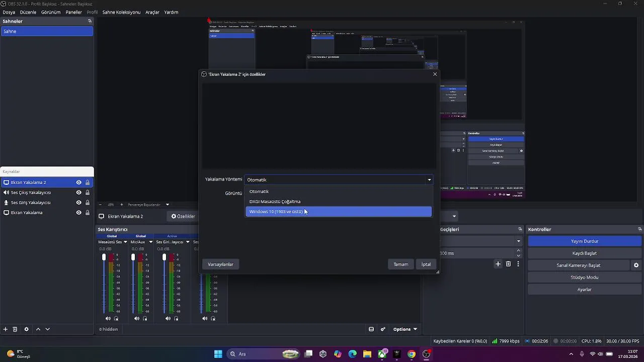The height and width of the screenshot is (362, 644).
Task: Open File Explorer from the taskbar
Action: [367, 354]
